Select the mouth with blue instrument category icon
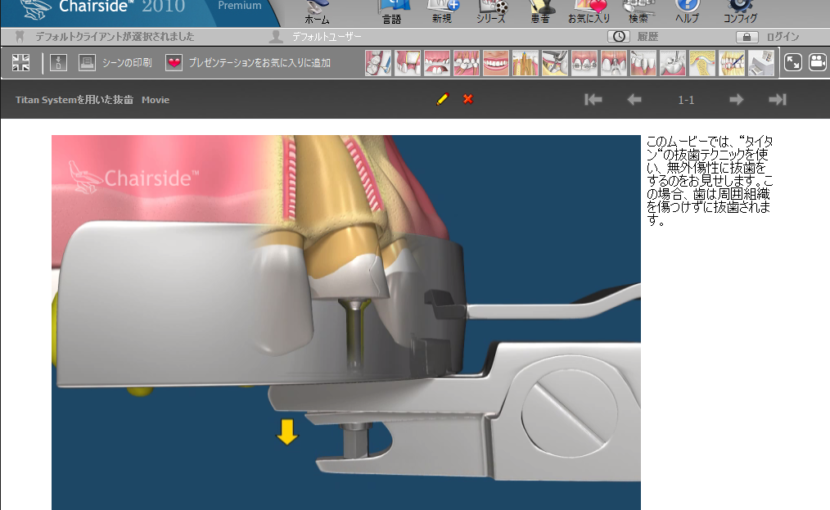 tap(732, 63)
